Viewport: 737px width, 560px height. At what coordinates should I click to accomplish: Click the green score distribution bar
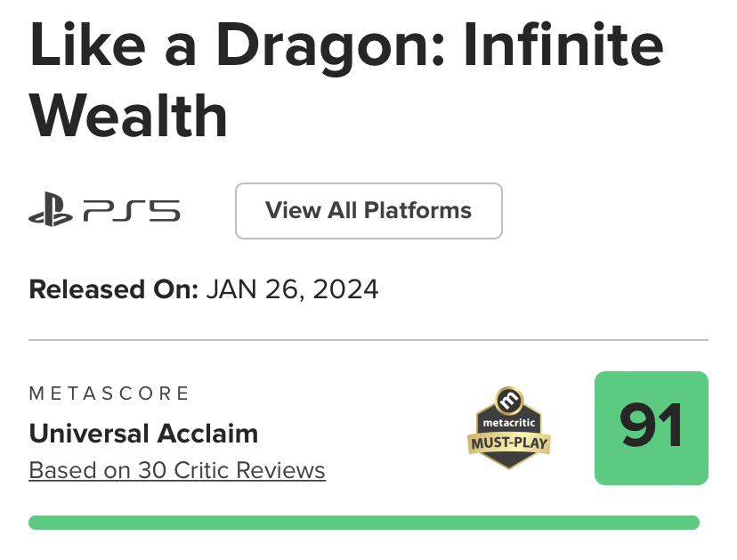pos(363,523)
